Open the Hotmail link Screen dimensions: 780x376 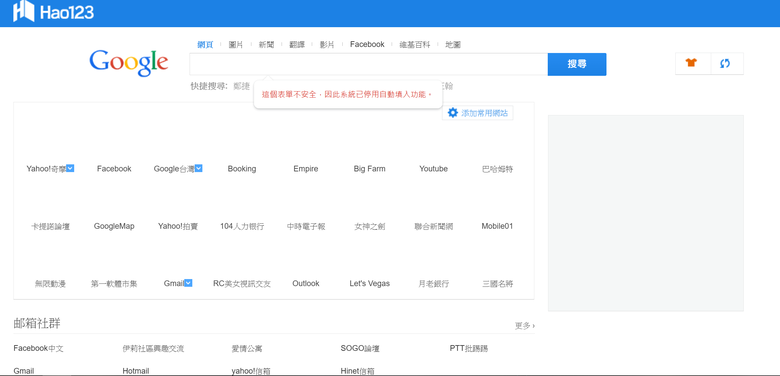pos(135,371)
